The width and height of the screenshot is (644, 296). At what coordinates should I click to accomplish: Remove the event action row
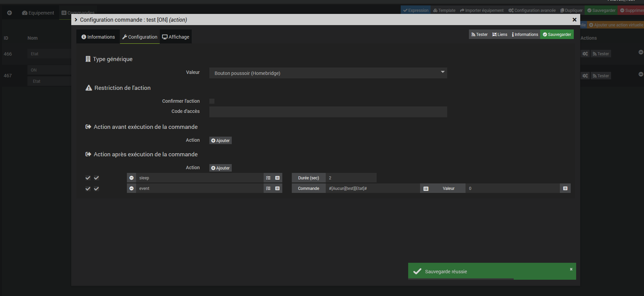(131, 189)
